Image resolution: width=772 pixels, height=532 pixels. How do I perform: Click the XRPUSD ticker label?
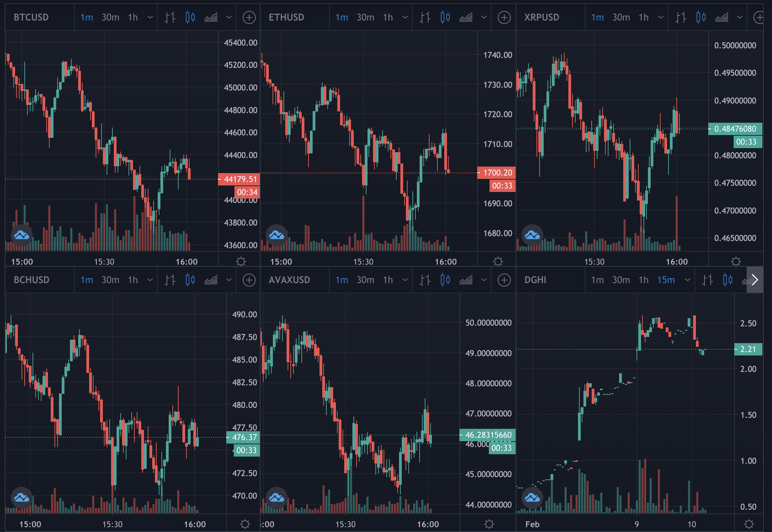[x=542, y=17]
